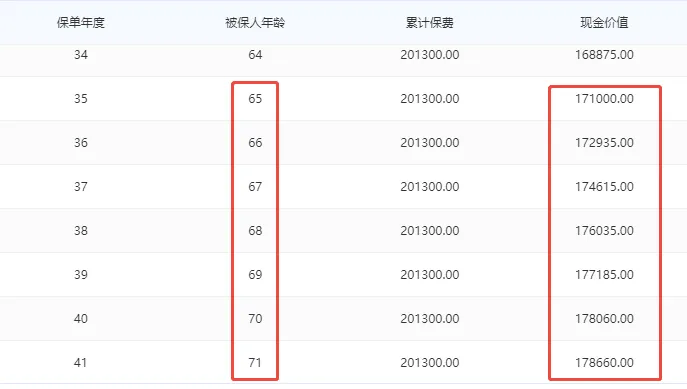Click 201300.00 premium in year 41 row

(x=429, y=363)
